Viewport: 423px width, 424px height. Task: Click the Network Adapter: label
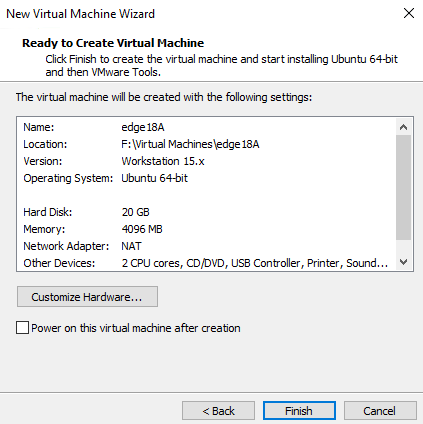point(66,246)
